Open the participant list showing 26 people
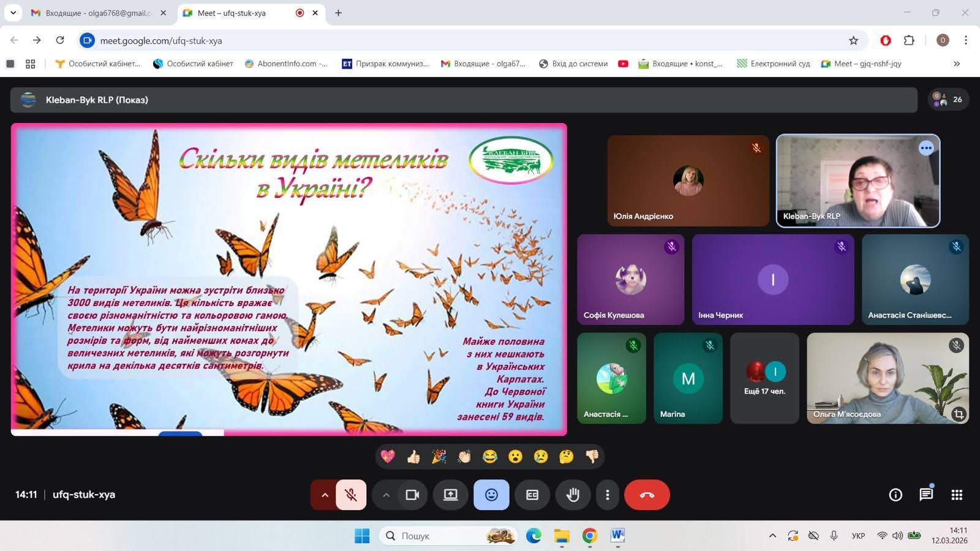980x551 pixels. 948,99
